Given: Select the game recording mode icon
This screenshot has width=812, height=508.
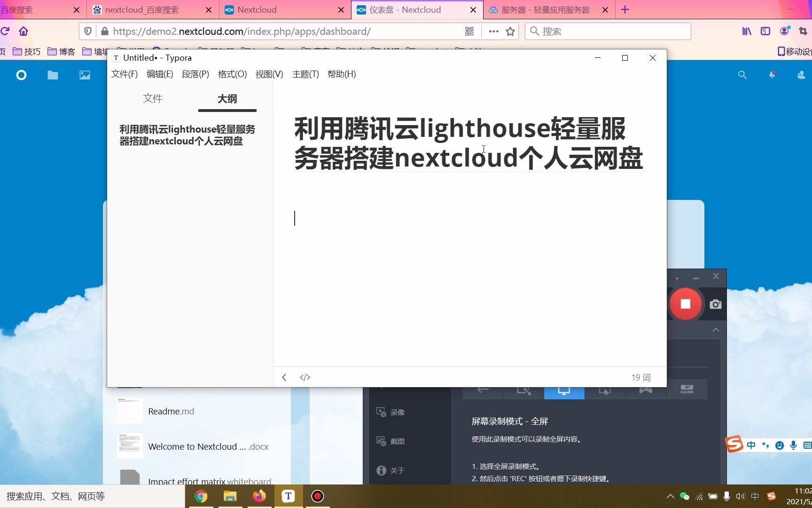Looking at the screenshot, I should coord(646,389).
